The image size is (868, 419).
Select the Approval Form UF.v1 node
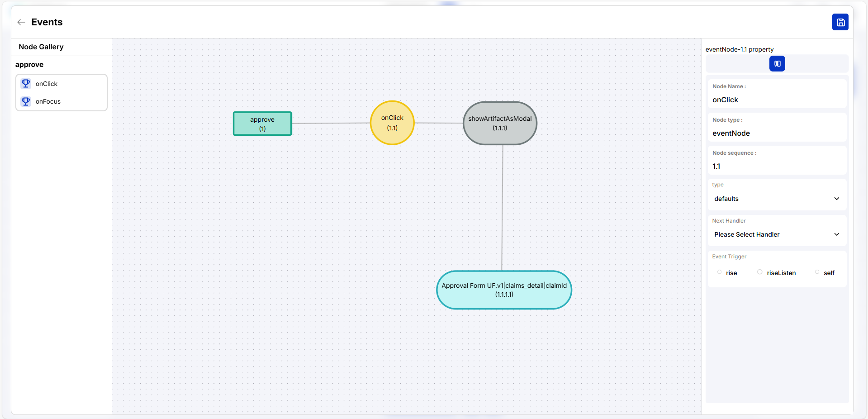coord(503,290)
